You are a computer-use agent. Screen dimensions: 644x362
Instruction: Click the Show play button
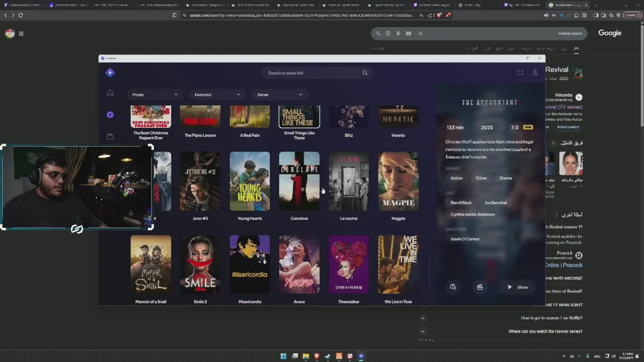click(x=518, y=287)
